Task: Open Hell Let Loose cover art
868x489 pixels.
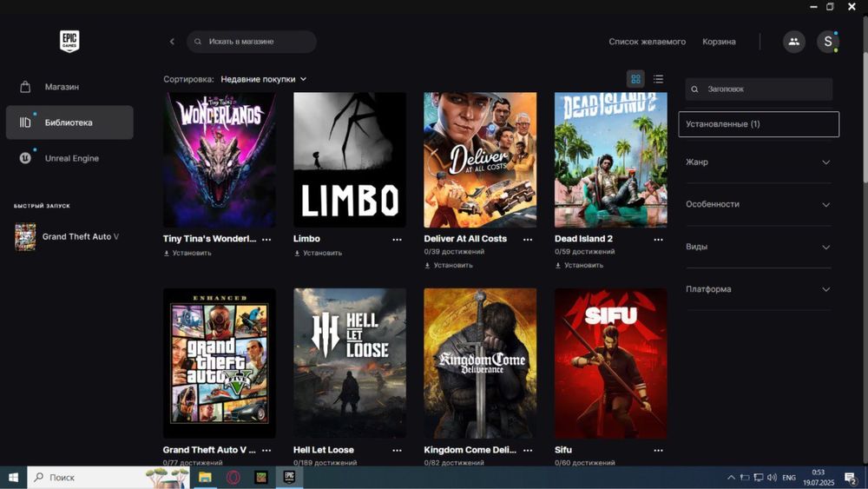Action: pos(350,363)
